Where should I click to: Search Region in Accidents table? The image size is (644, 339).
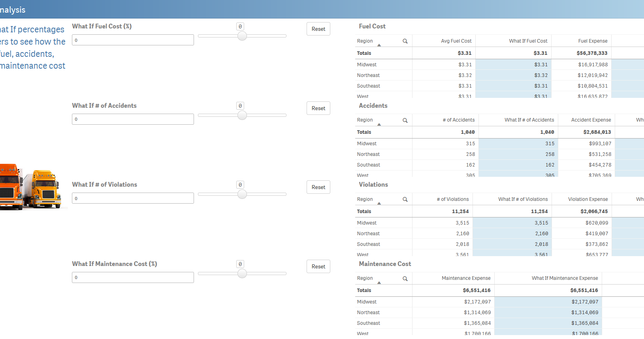click(x=405, y=120)
